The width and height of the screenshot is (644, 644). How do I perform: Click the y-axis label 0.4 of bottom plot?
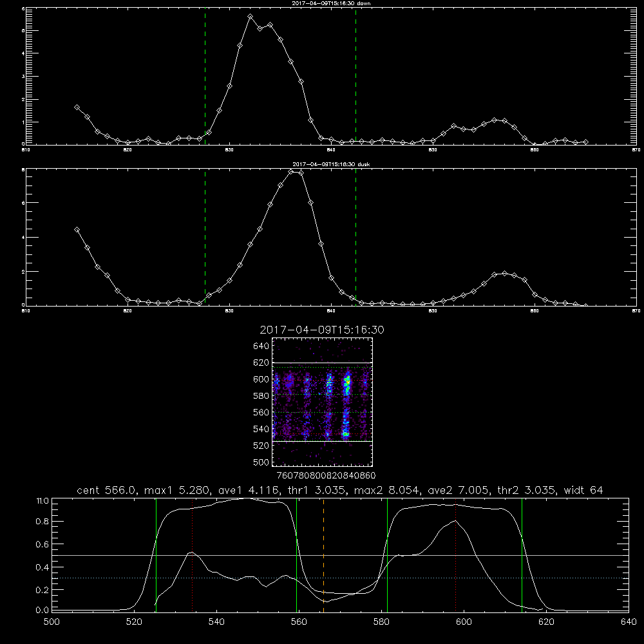(x=43, y=567)
